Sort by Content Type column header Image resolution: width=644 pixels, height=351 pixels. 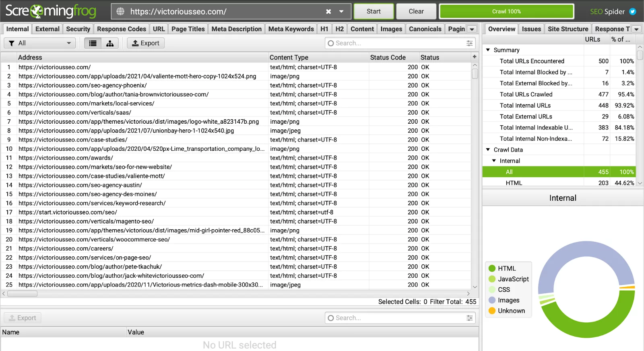(318, 57)
